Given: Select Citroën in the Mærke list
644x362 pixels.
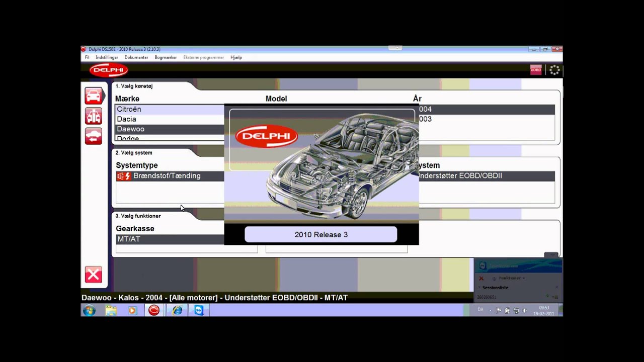Looking at the screenshot, I should pos(170,109).
